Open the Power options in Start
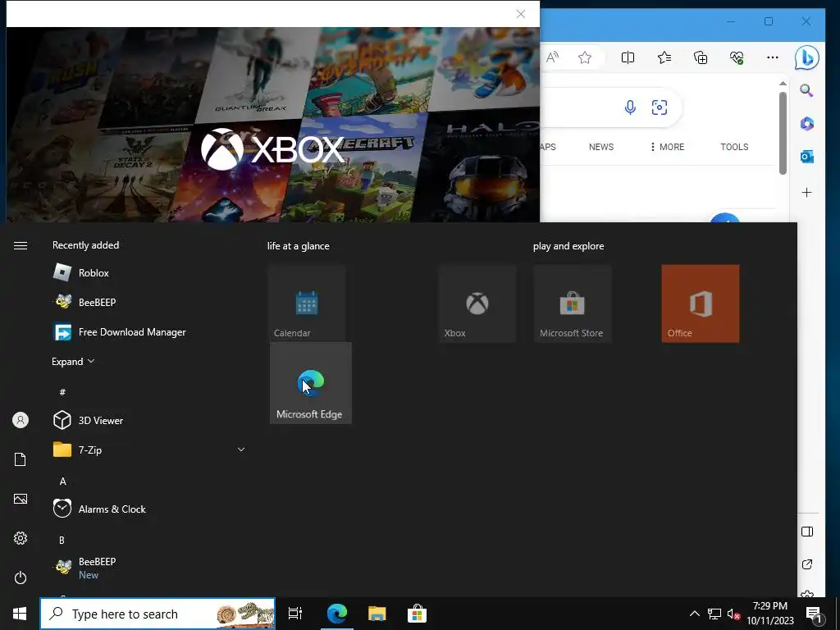 pyautogui.click(x=21, y=577)
